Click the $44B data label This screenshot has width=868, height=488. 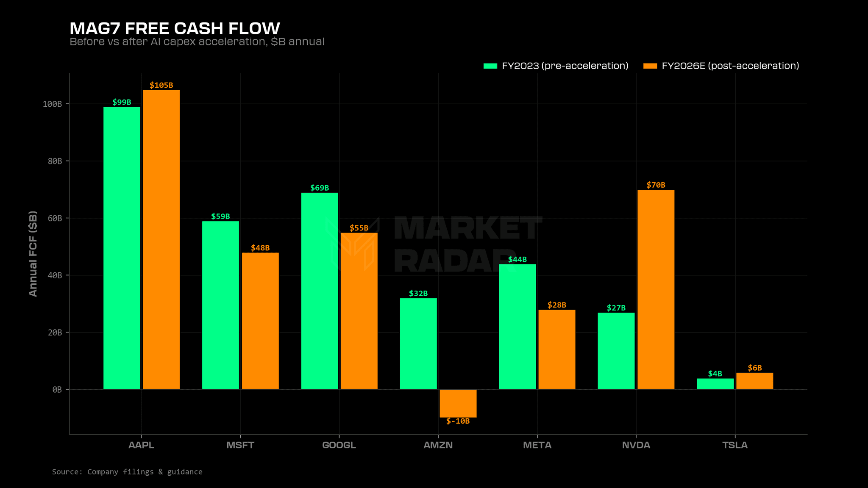click(517, 259)
